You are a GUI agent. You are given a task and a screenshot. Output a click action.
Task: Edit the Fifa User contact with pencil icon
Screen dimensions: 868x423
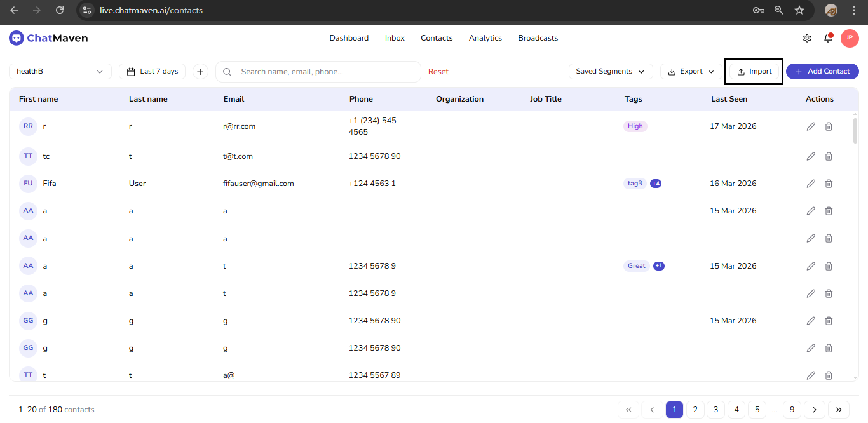point(811,183)
